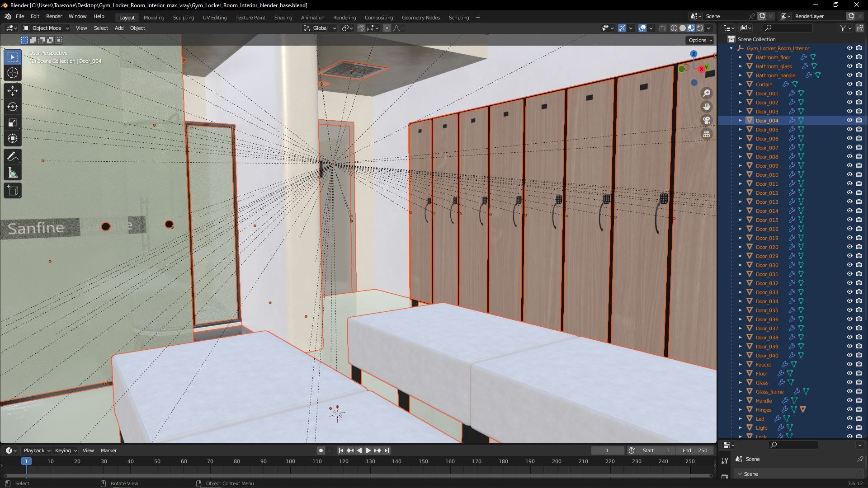Switch orthographic/perspective grid icon
Screen dimensions: 868x488
click(707, 134)
